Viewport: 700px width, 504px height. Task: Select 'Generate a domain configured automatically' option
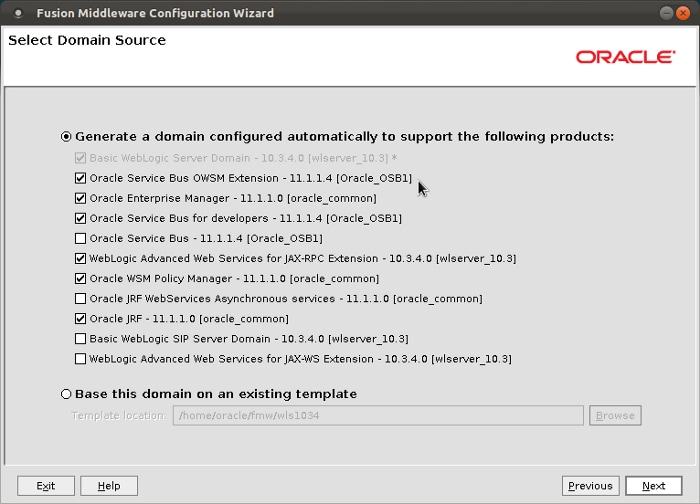(x=66, y=136)
